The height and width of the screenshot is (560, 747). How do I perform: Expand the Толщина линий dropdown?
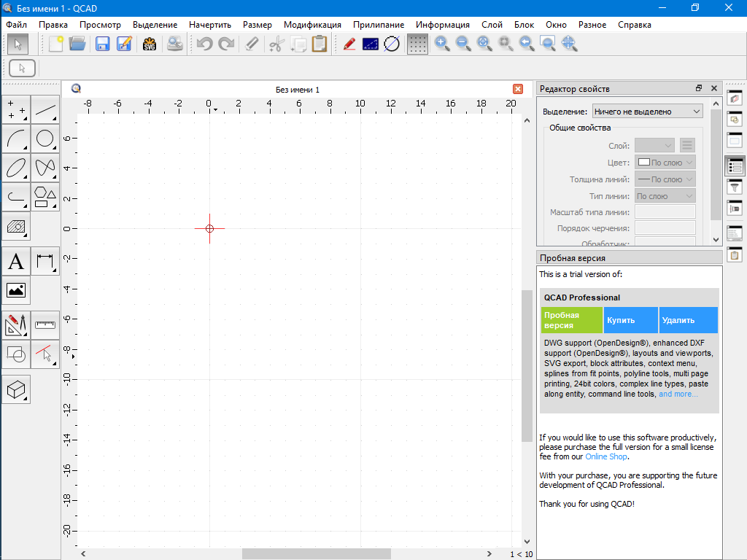[x=665, y=179]
